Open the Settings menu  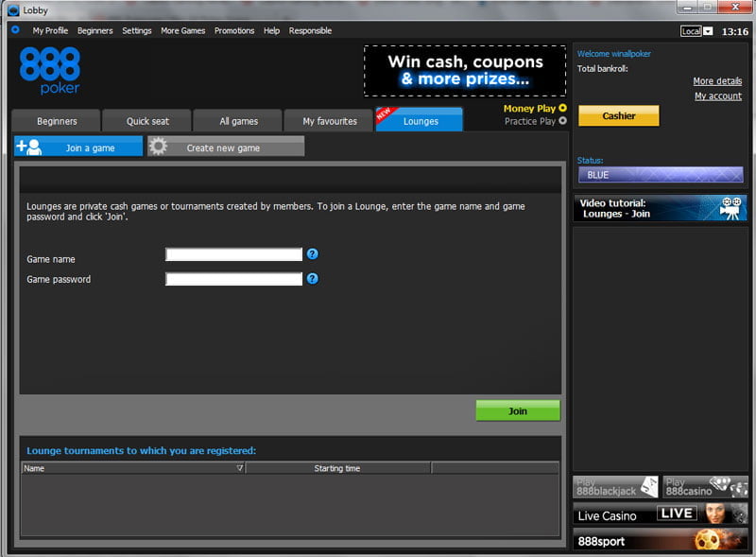pos(137,30)
